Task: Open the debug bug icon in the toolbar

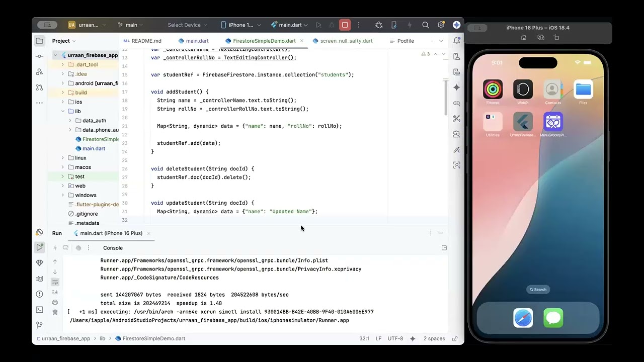Action: [x=379, y=25]
